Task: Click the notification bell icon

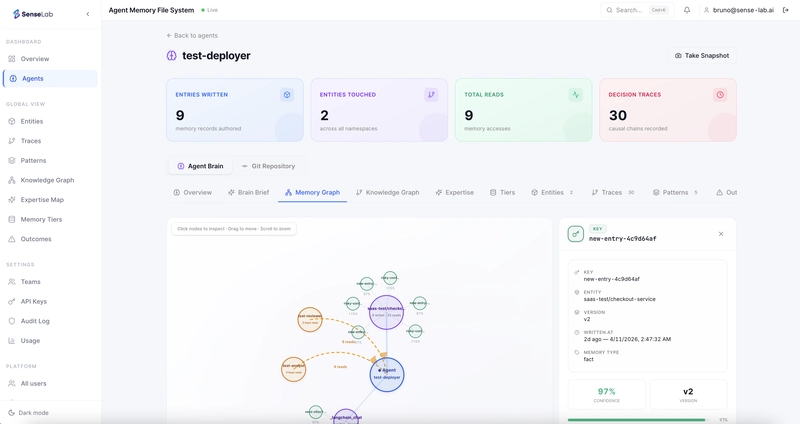Action: click(687, 10)
